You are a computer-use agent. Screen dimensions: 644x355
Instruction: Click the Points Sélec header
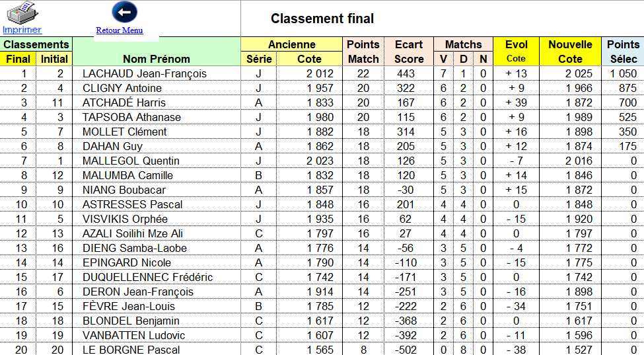(623, 52)
